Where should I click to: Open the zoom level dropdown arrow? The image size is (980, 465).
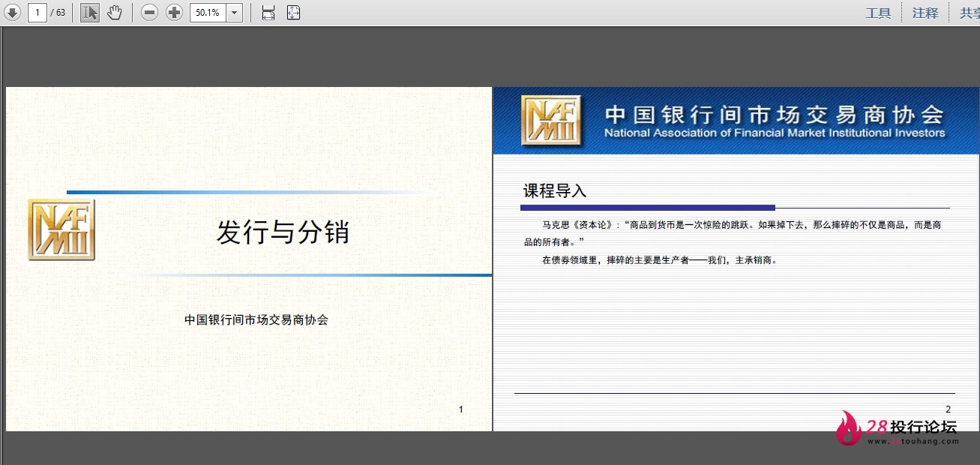pyautogui.click(x=234, y=12)
